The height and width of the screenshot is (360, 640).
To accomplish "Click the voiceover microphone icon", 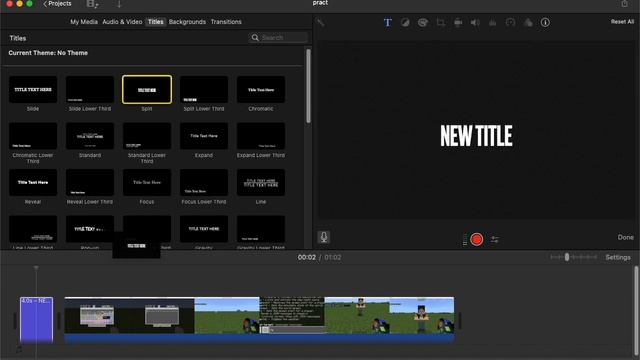I will point(324,237).
